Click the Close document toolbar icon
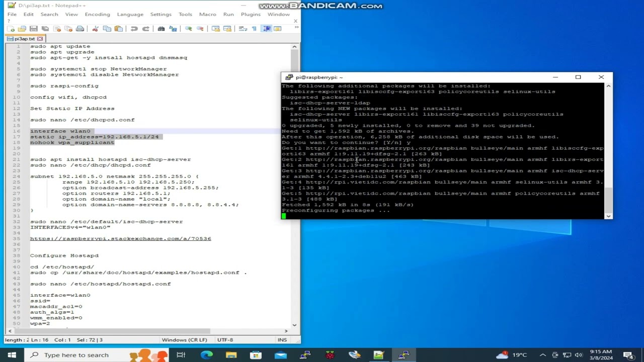This screenshot has width=644, height=362. [57, 29]
